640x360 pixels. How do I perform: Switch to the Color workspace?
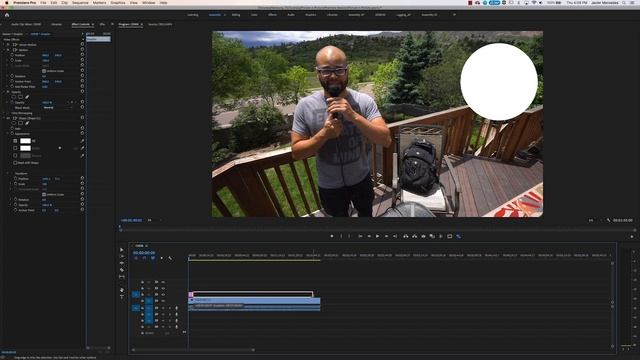coord(254,15)
